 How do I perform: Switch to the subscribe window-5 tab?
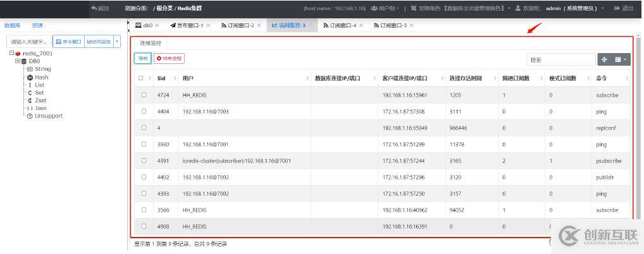coord(390,25)
